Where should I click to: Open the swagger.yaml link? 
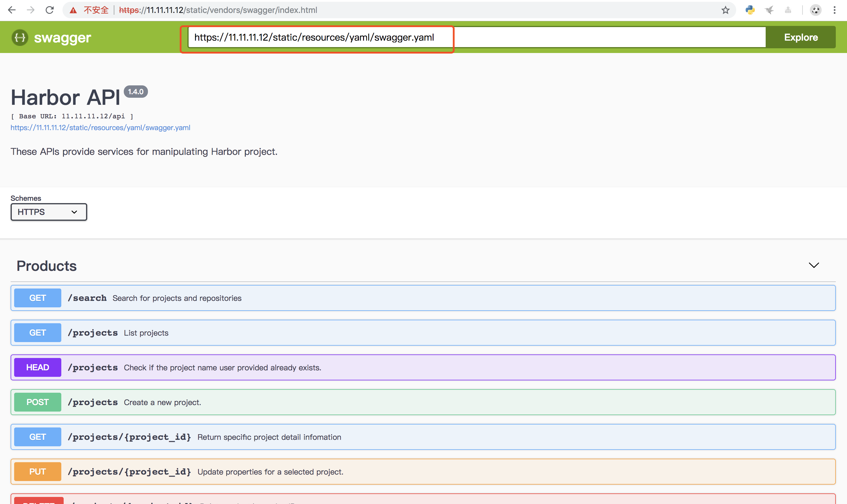(100, 128)
